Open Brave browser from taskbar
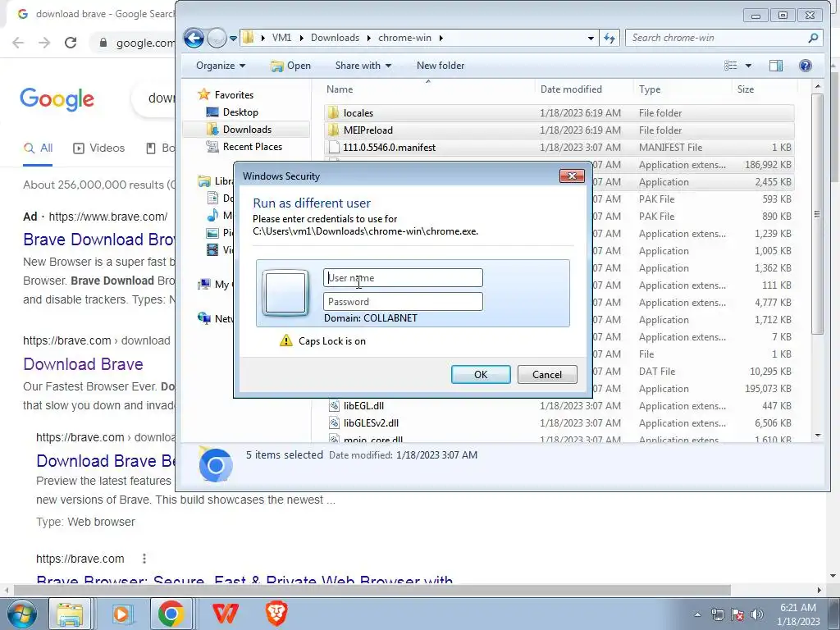Image resolution: width=840 pixels, height=630 pixels. (x=276, y=614)
